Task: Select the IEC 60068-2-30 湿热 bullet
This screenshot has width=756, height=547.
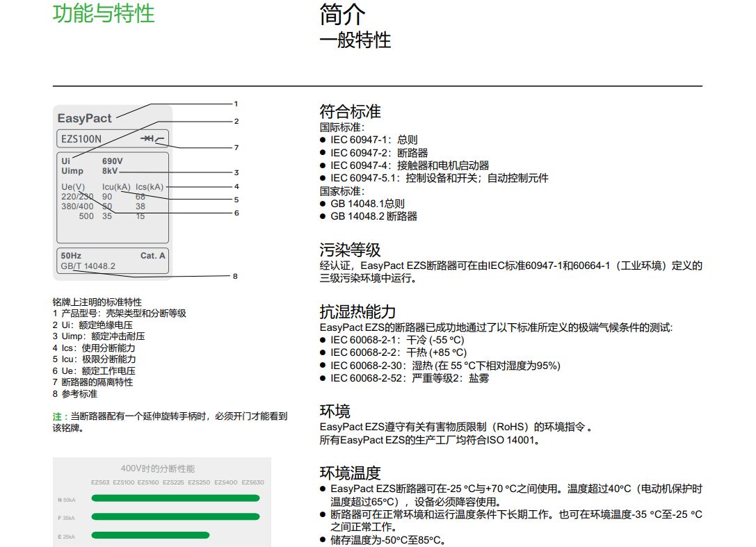Action: tap(440, 366)
